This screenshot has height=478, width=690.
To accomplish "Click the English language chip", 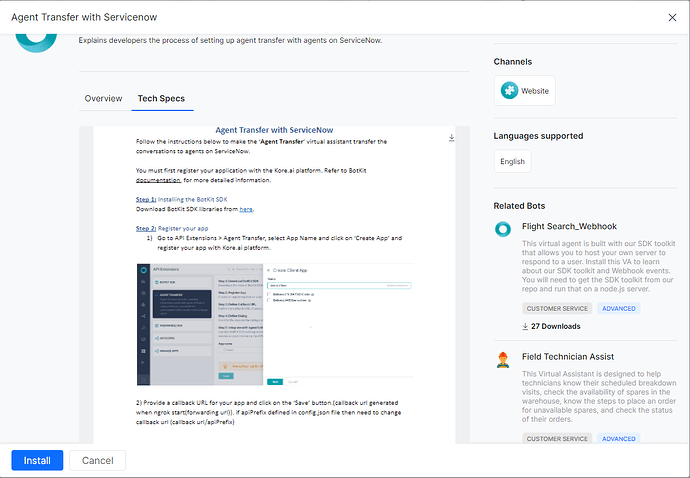I will (512, 161).
